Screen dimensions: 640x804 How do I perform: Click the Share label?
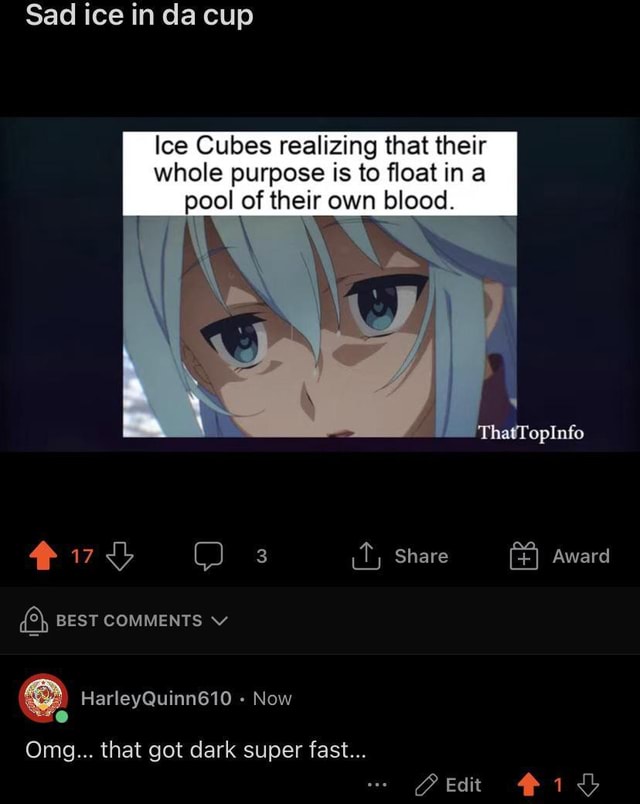[422, 556]
